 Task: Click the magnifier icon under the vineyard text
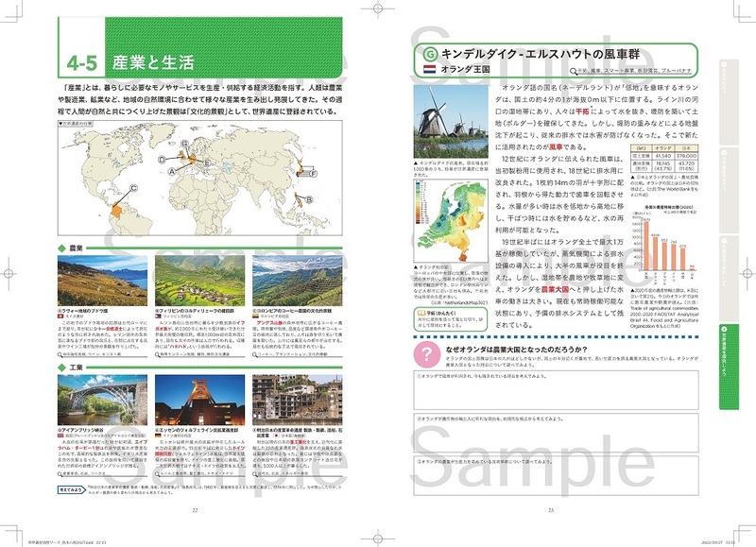[x=60, y=354]
